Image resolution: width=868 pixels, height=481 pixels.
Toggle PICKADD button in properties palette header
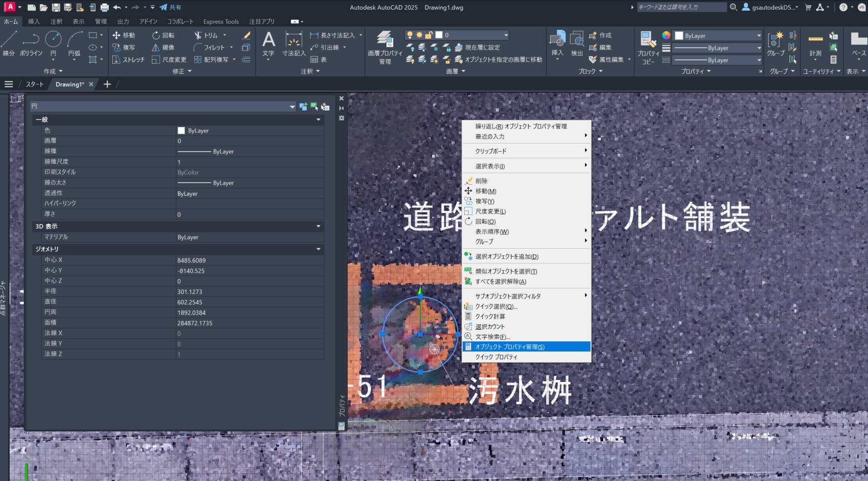pos(303,106)
